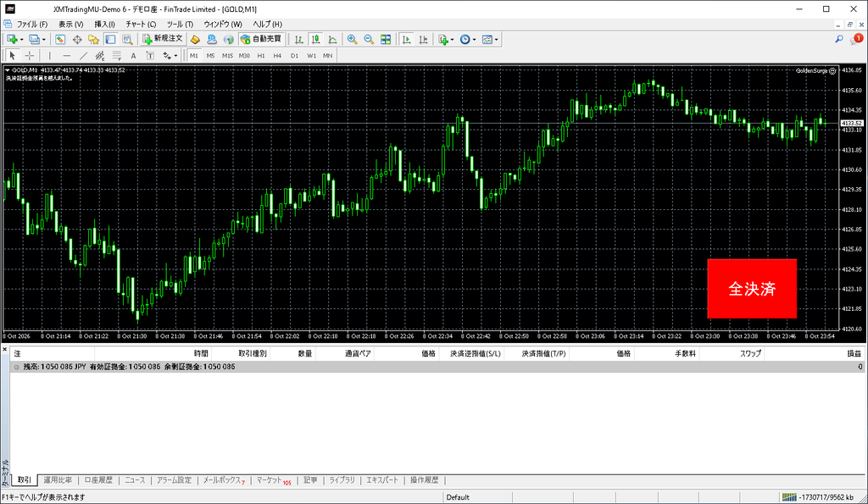Open the Data Window crosshair-circle icon
868x504 pixels.
(77, 39)
